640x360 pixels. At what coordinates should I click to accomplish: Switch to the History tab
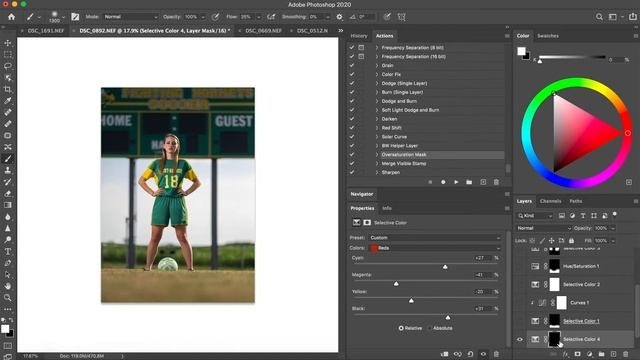pos(359,36)
